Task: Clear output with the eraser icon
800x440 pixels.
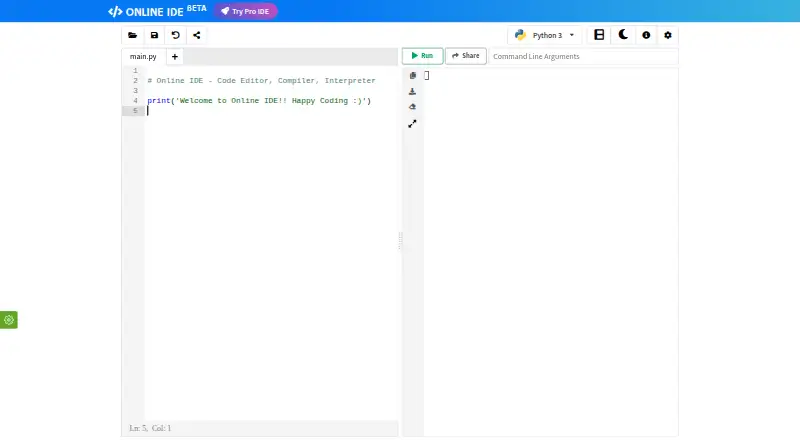Action: 412,107
